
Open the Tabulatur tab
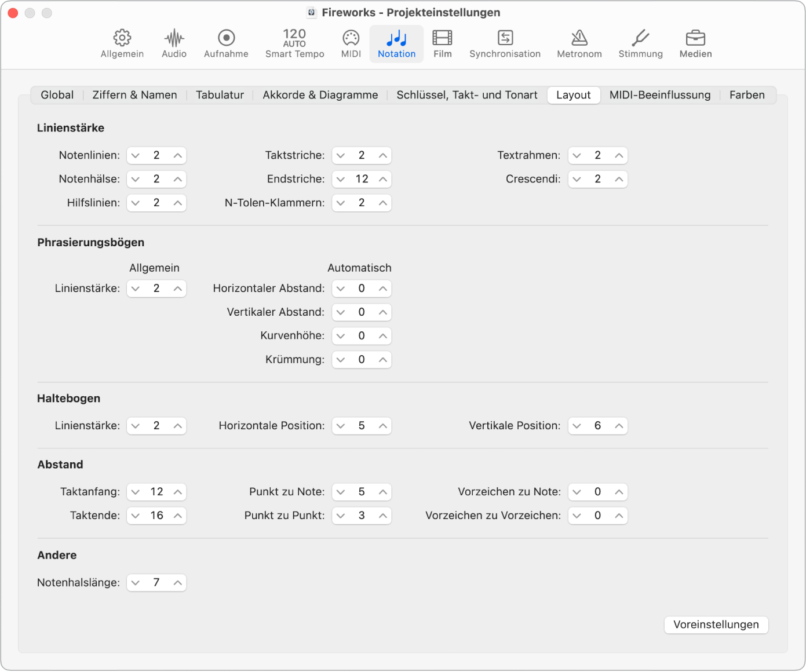tap(220, 95)
